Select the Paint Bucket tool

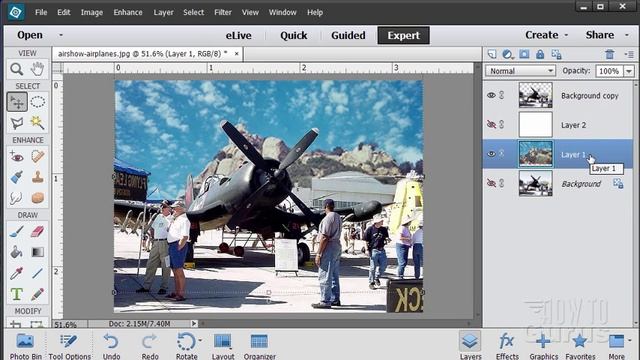pos(17,252)
